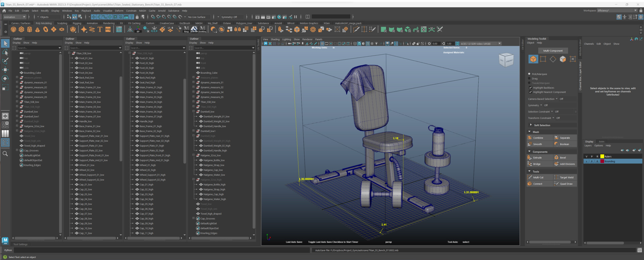Click the viewport view cube
The width and height of the screenshot is (644, 260).
coord(506,60)
